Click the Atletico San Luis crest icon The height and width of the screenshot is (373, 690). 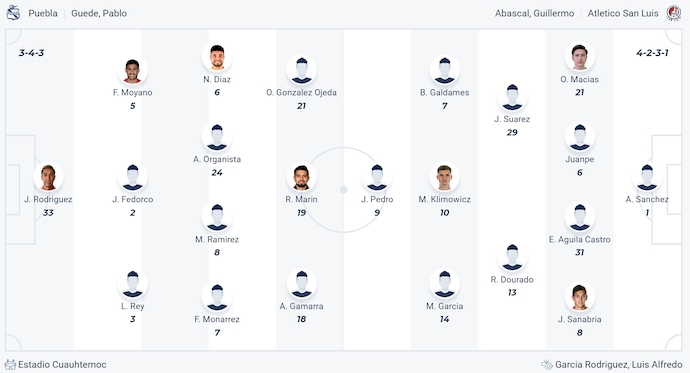coord(673,13)
